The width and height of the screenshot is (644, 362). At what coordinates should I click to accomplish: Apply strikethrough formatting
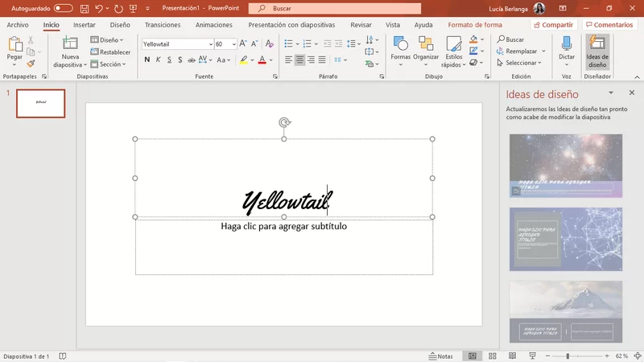coord(192,60)
